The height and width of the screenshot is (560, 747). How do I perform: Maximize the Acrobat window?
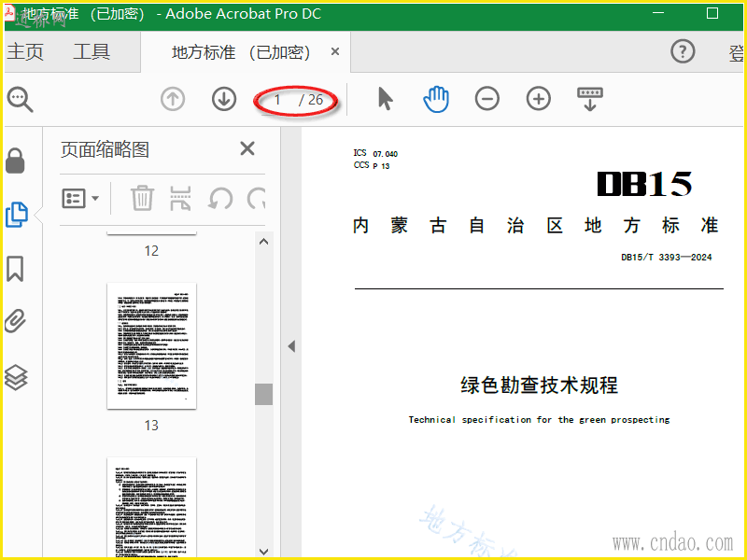pyautogui.click(x=712, y=13)
